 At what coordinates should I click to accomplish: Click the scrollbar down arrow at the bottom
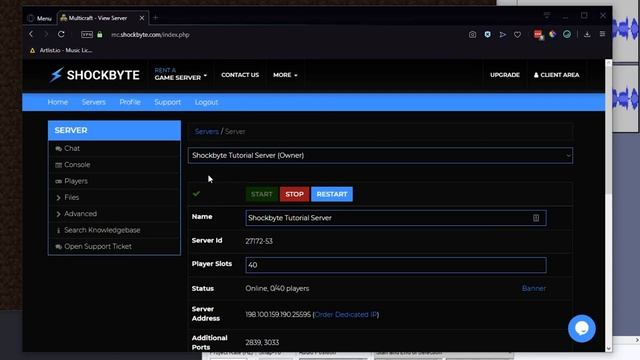(x=609, y=349)
